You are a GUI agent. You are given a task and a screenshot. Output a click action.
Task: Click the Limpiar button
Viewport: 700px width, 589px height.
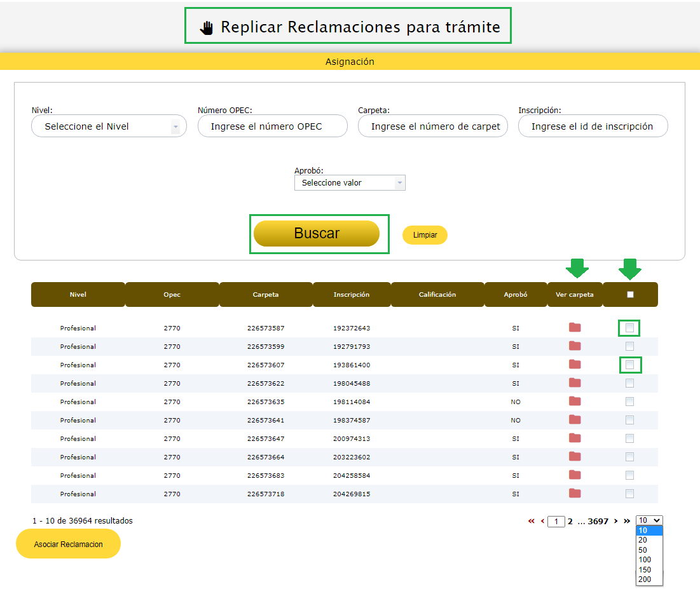click(425, 235)
